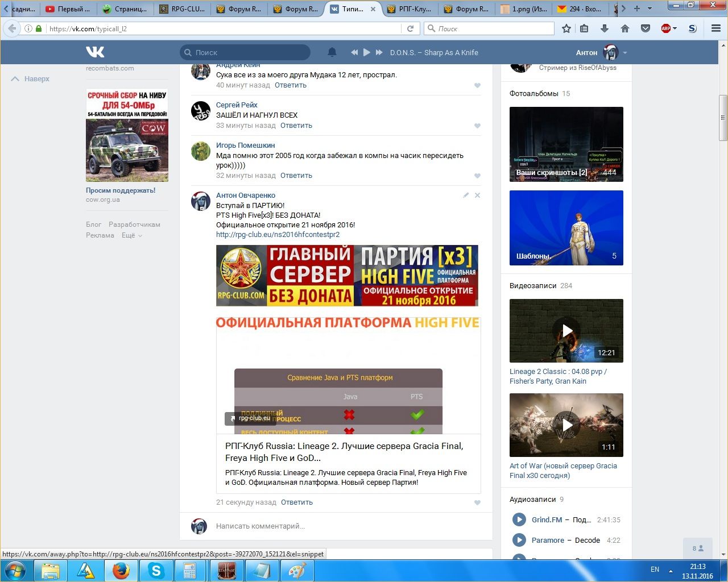Open Skype from the Windows taskbar
This screenshot has height=582, width=728.
click(x=156, y=570)
